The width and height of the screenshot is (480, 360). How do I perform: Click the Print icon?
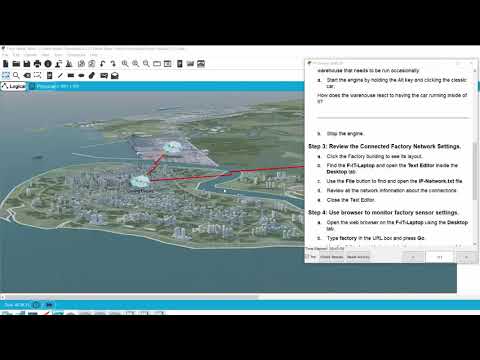pyautogui.click(x=37, y=64)
